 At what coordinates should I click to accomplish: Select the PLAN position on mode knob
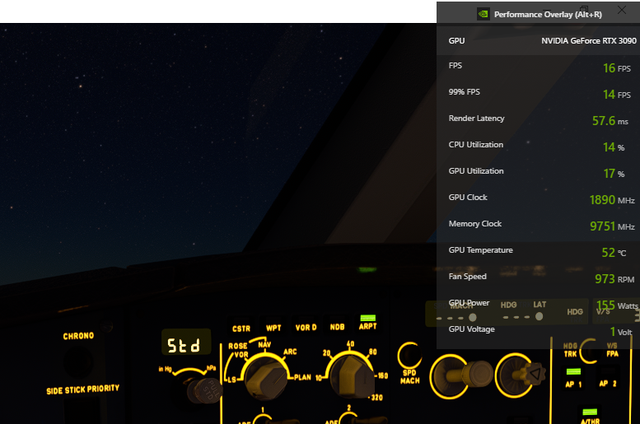coord(302,377)
